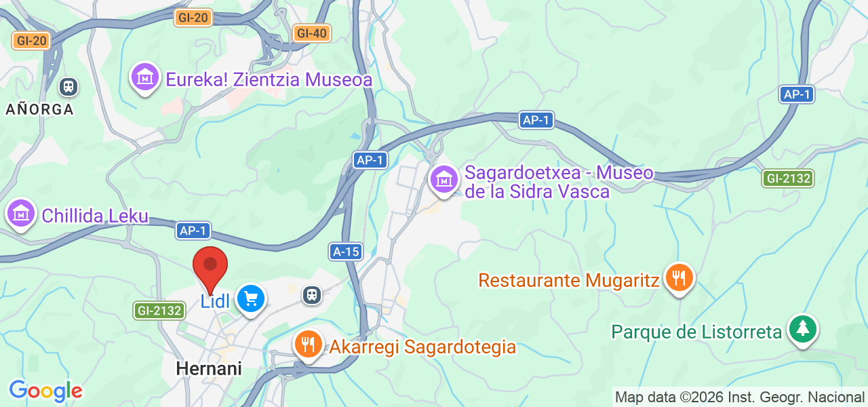Select the Restaurante Mugaritz label
Image resolution: width=868 pixels, height=407 pixels.
569,280
